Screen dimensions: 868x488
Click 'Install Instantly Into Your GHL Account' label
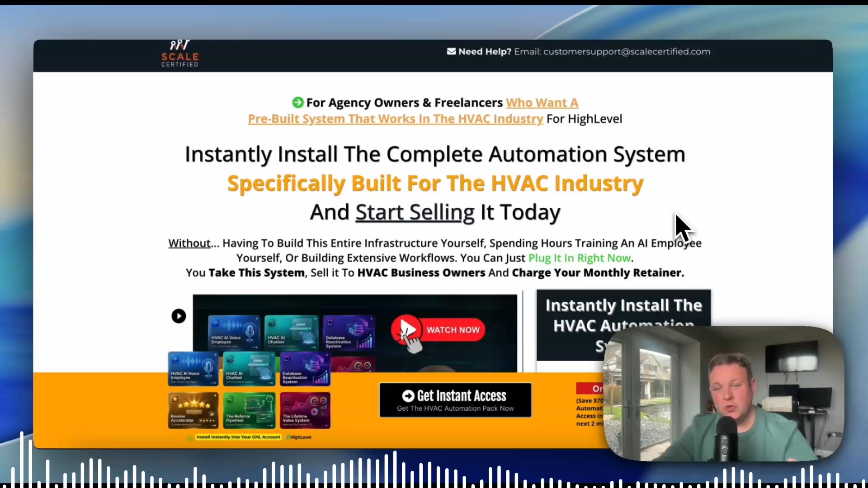[238, 437]
